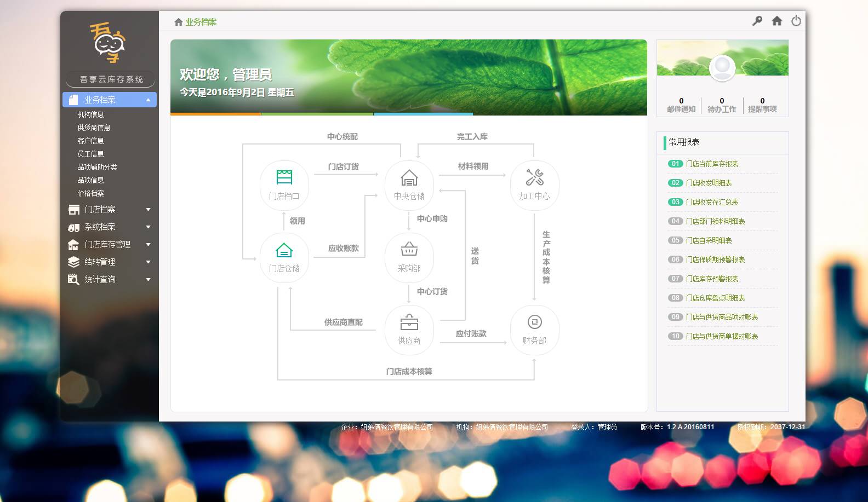Select the 门店仓储 house icon
Viewport: 868px width, 502px height.
click(x=284, y=250)
